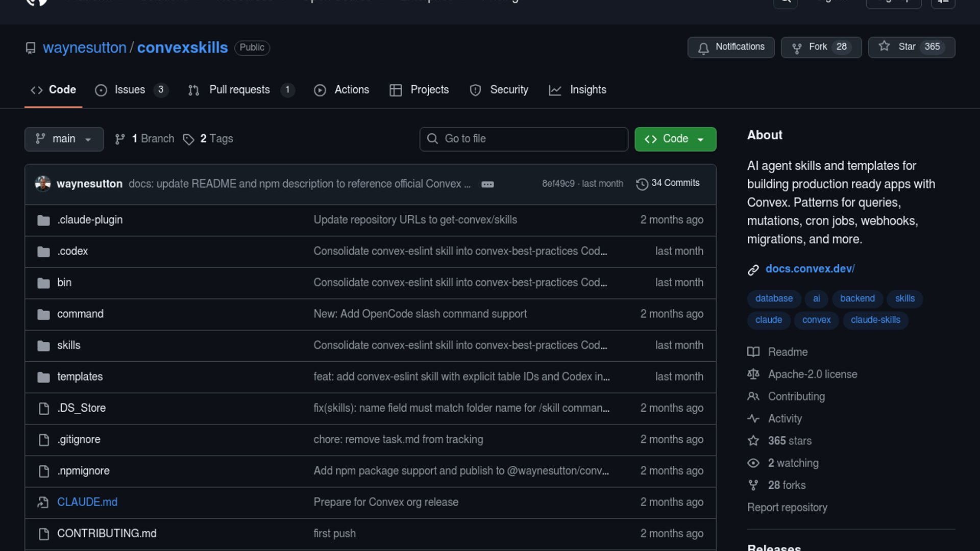Switch to Pull requests tab
The image size is (980, 551).
point(240,90)
